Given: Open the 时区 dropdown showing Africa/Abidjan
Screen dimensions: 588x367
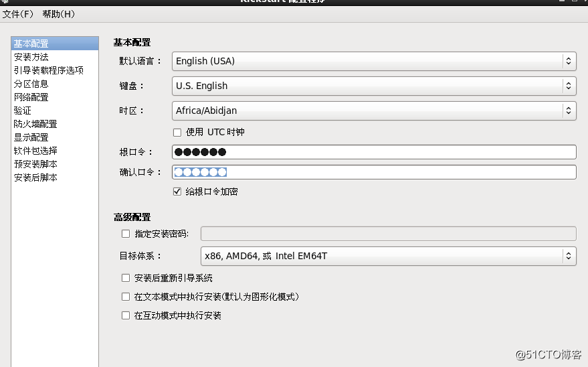Looking at the screenshot, I should [374, 111].
